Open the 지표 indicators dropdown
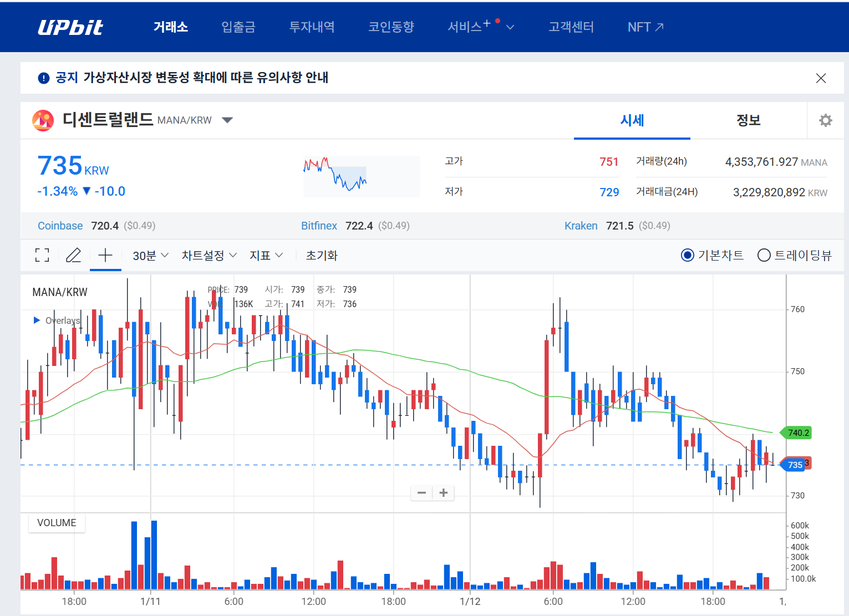Viewport: 849px width, 616px height. pyautogui.click(x=266, y=256)
